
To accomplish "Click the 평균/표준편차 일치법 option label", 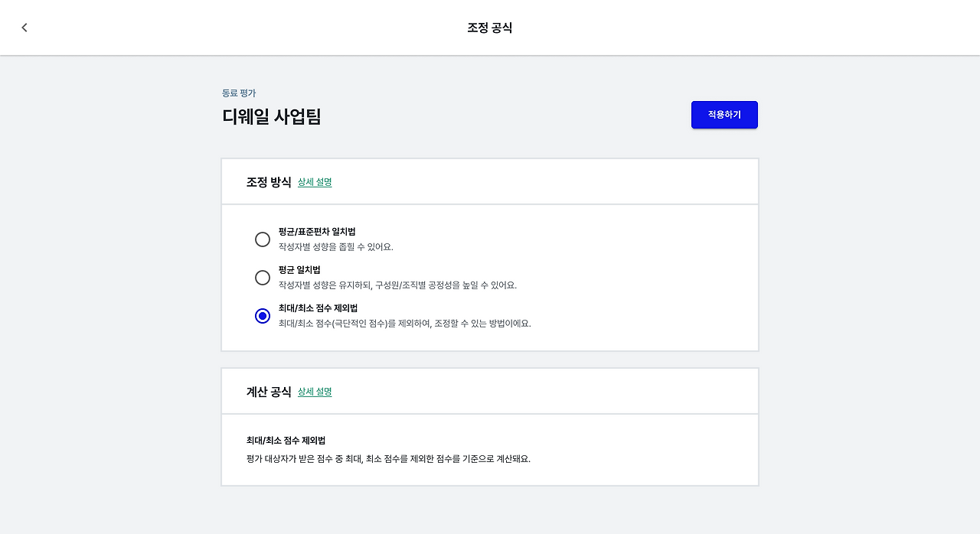I will (x=317, y=232).
